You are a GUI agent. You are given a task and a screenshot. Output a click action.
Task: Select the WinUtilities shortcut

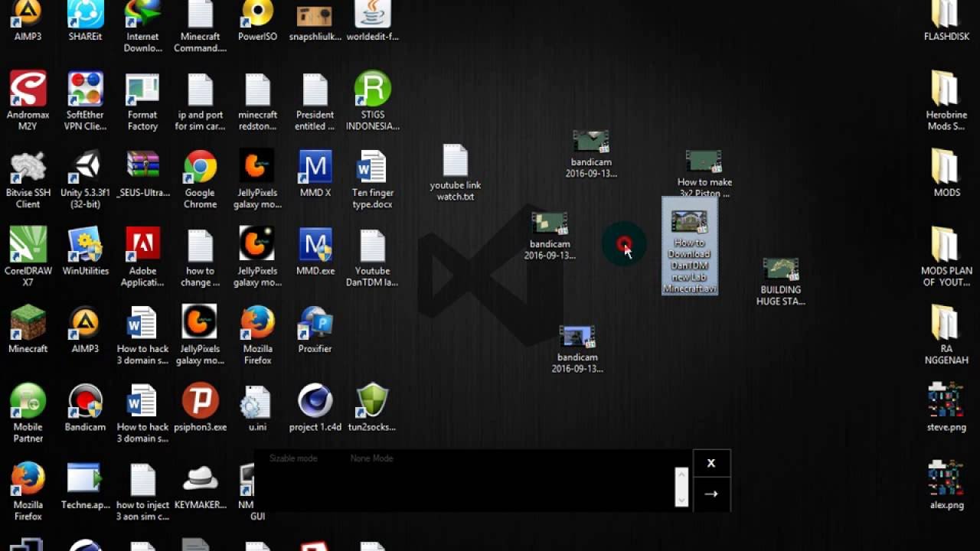point(85,251)
